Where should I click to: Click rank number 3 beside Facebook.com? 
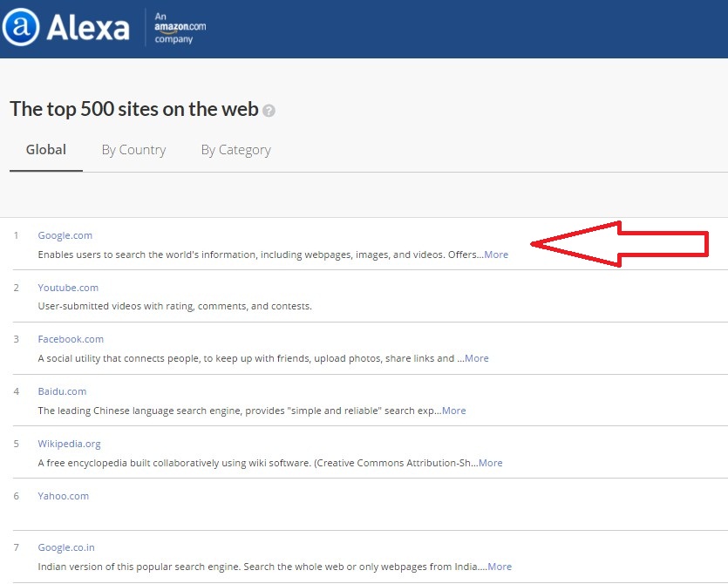17,339
